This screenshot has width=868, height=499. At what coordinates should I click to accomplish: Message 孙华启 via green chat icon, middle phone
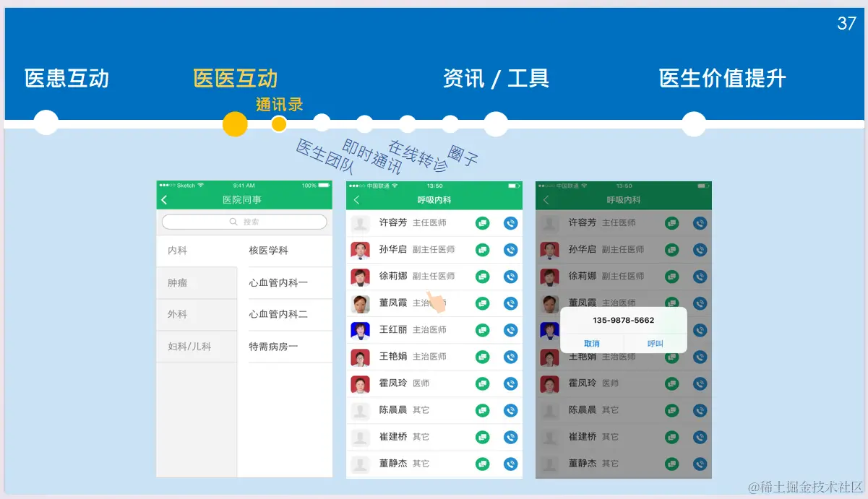tap(483, 250)
